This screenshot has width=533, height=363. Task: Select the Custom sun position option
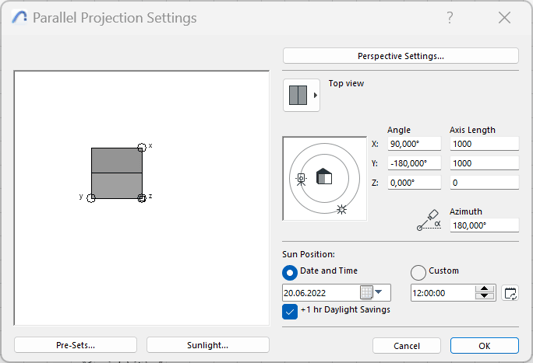click(418, 273)
